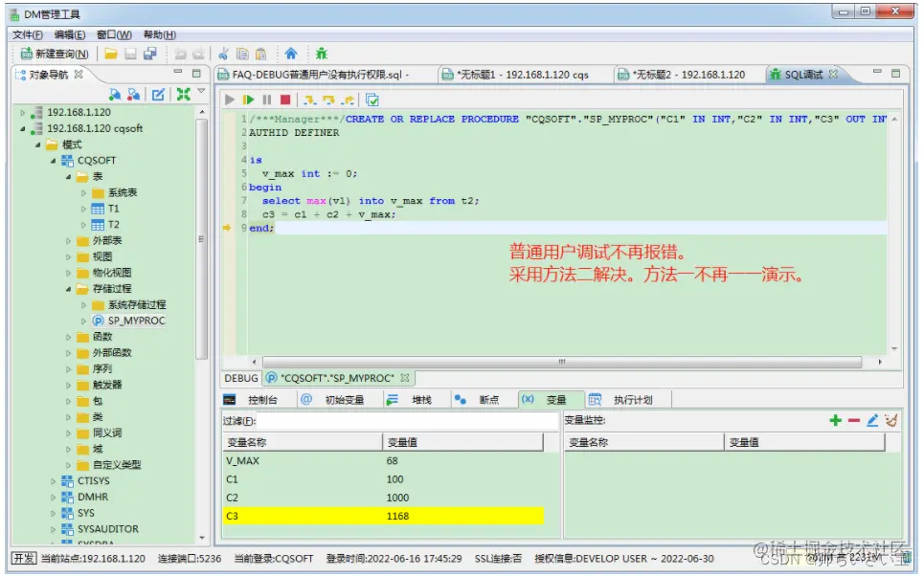Viewport: 924px width, 576px height.
Task: Click the green bug debug icon
Action: pos(321,55)
